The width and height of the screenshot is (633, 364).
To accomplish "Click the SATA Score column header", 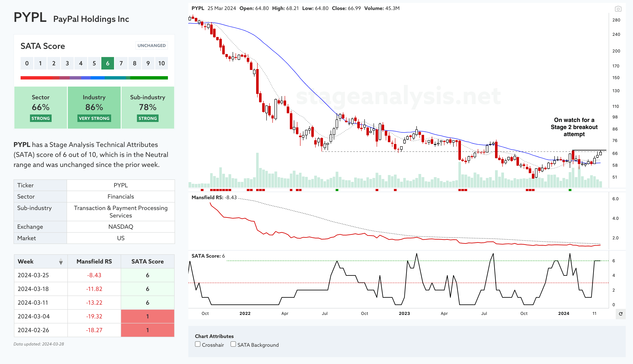I will coord(148,261).
